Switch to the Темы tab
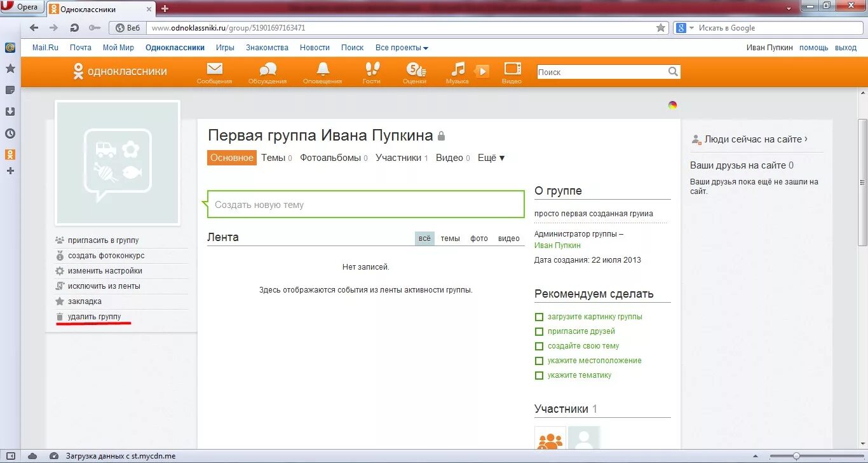Viewport: 868px width, 463px height. 276,158
